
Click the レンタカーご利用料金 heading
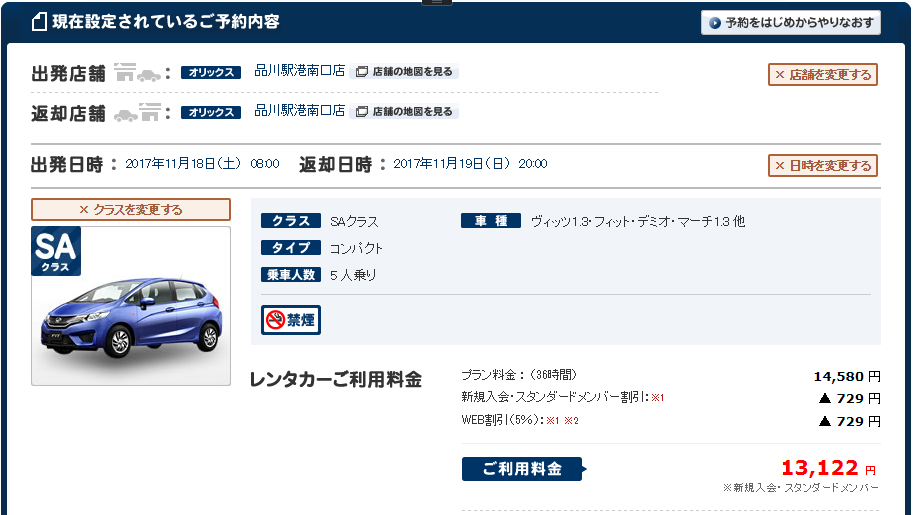click(x=336, y=380)
